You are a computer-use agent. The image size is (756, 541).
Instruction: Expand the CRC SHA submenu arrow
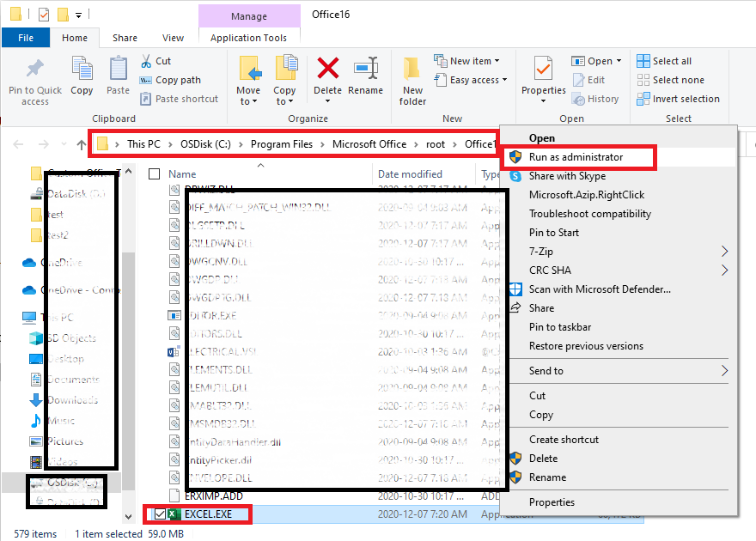(724, 270)
